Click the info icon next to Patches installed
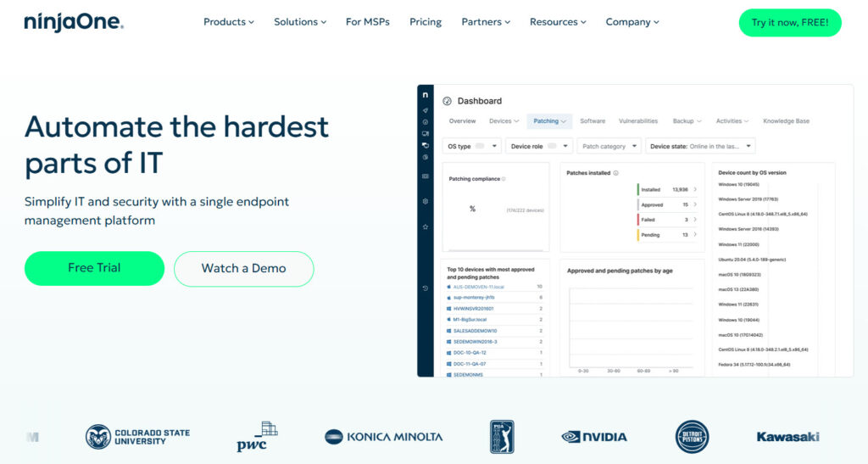The image size is (868, 464). pos(615,173)
